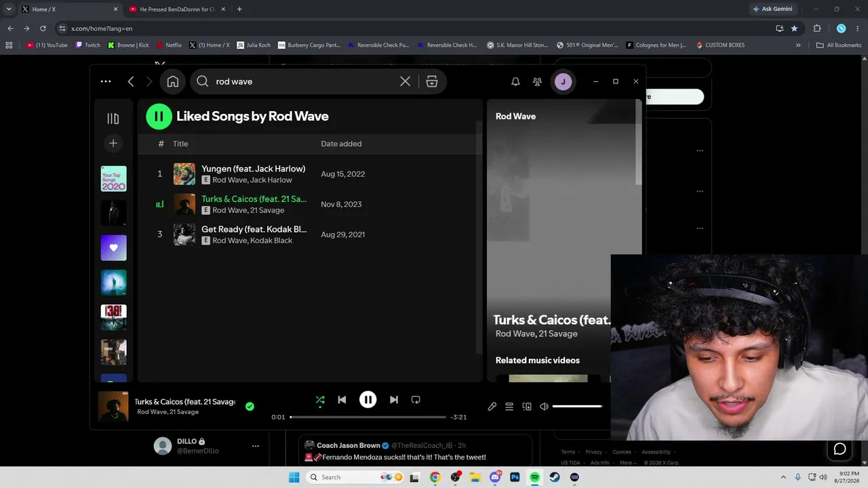Seek within the song progress bar
The image size is (868, 488).
(368, 417)
